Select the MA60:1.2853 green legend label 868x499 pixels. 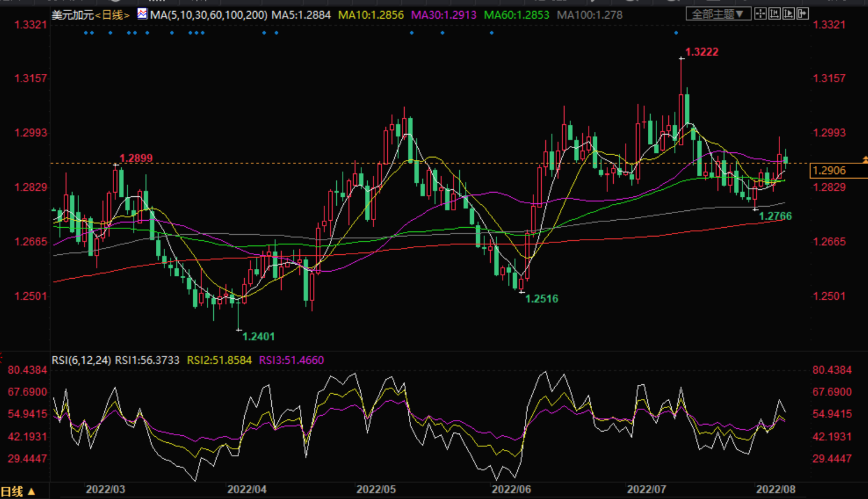pyautogui.click(x=516, y=15)
